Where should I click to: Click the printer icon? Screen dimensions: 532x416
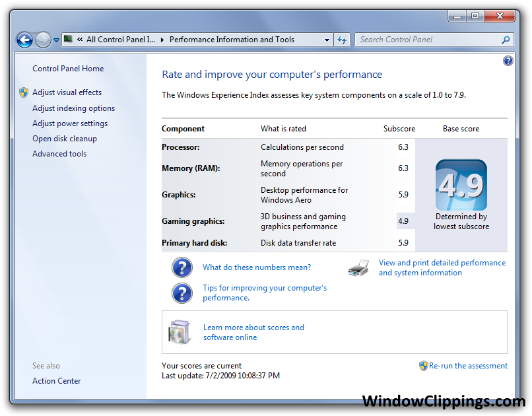pos(358,267)
